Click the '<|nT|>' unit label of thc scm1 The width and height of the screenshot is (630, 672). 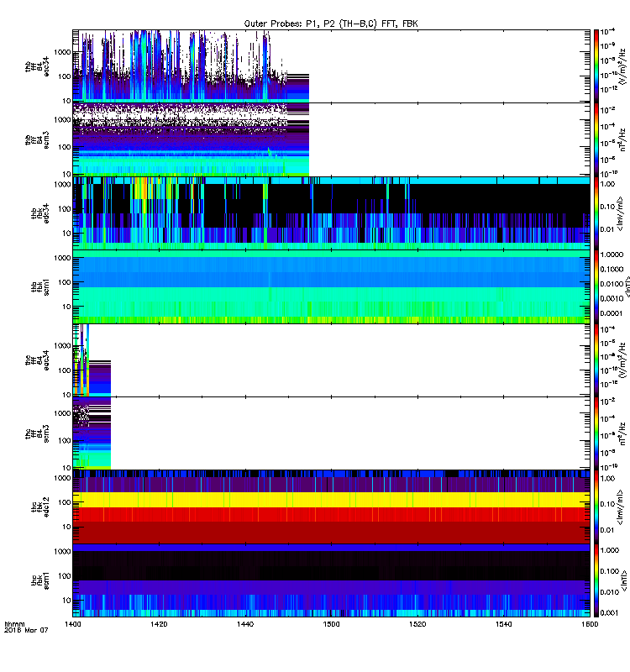coord(624,580)
